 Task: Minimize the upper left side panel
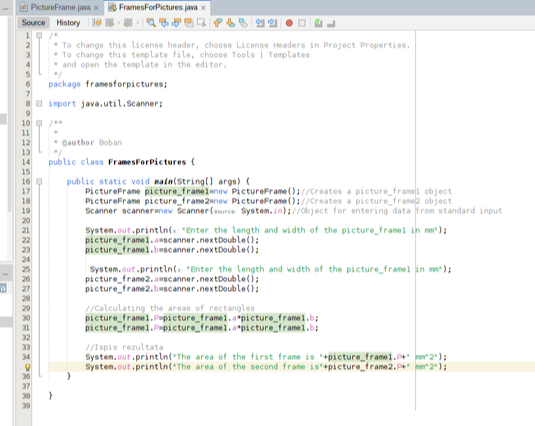5,8
